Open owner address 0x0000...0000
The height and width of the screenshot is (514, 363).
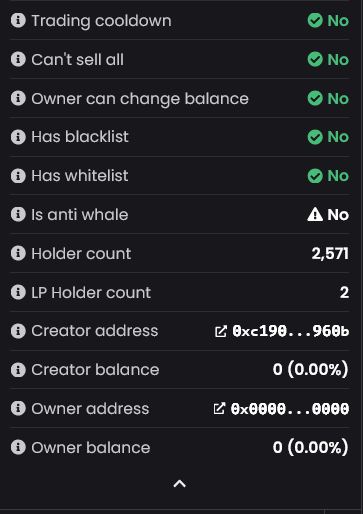click(x=290, y=409)
